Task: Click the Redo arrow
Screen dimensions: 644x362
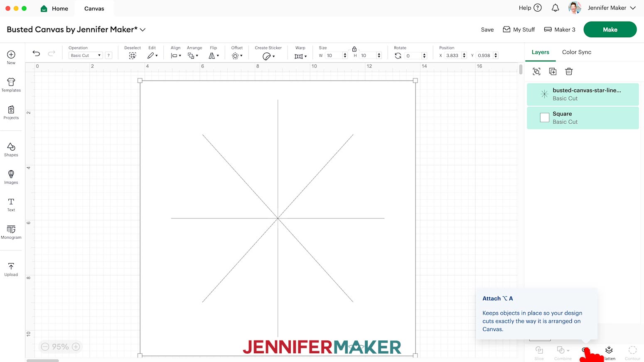Action: [52, 53]
